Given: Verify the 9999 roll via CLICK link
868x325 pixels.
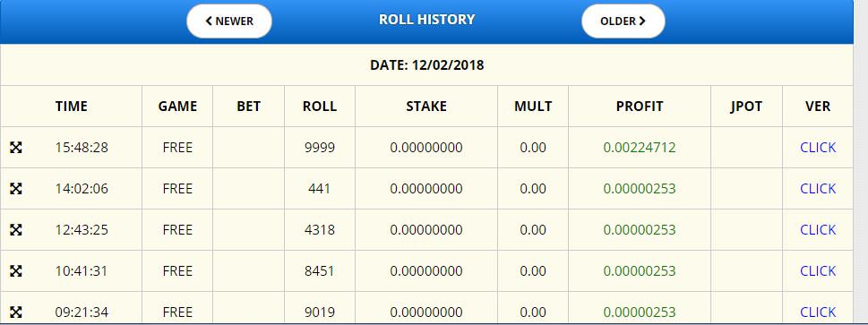Looking at the screenshot, I should coord(818,148).
